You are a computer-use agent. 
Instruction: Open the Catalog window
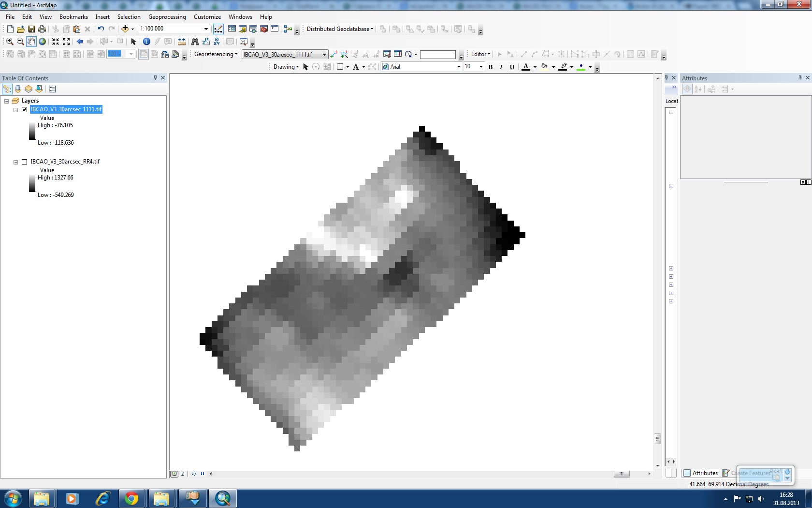click(243, 29)
